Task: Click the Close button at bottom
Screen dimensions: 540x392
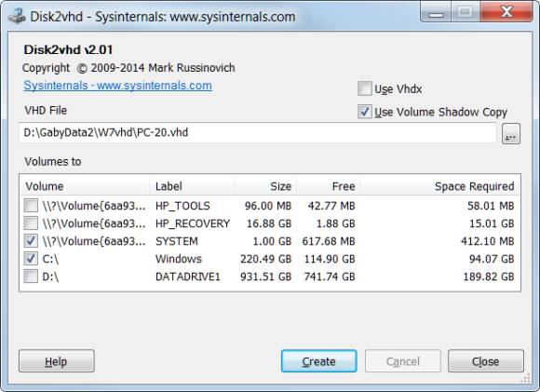Action: 486,361
